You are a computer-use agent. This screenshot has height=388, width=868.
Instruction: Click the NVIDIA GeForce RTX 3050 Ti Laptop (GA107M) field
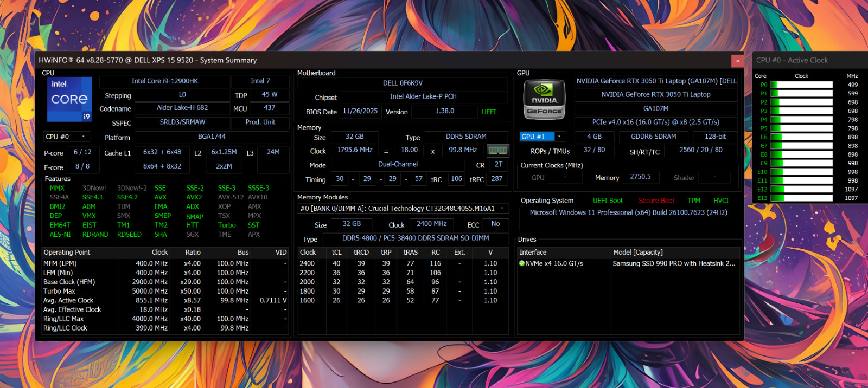click(656, 81)
